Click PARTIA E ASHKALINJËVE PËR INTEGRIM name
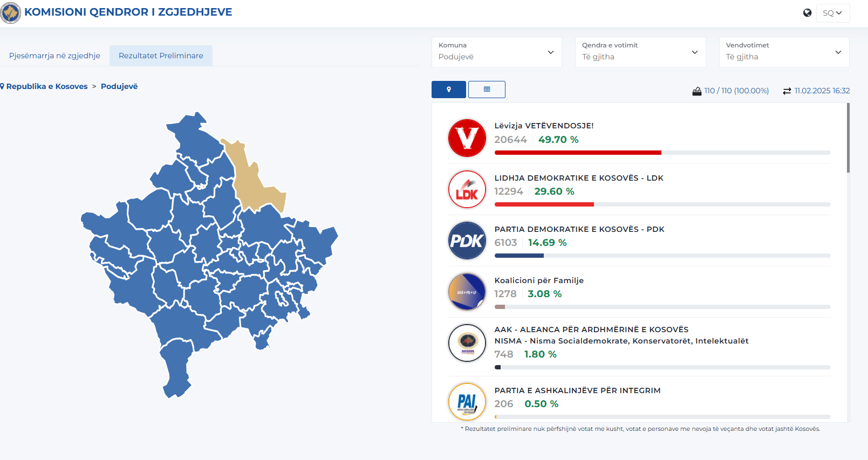868x460 pixels. 577,390
